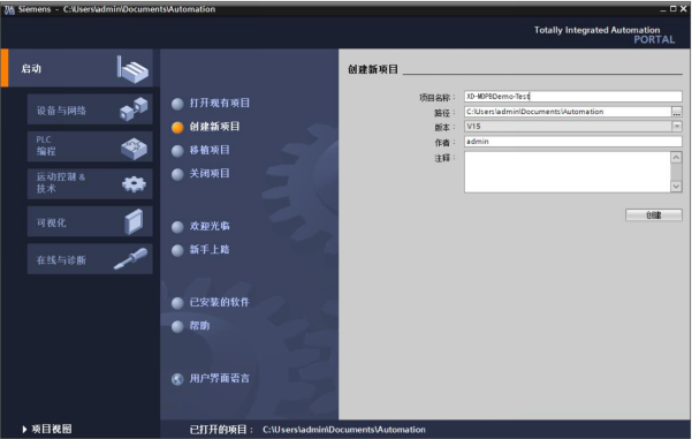Image resolution: width=692 pixels, height=439 pixels.
Task: Switch to 项目视图 project view
Action: (51, 429)
